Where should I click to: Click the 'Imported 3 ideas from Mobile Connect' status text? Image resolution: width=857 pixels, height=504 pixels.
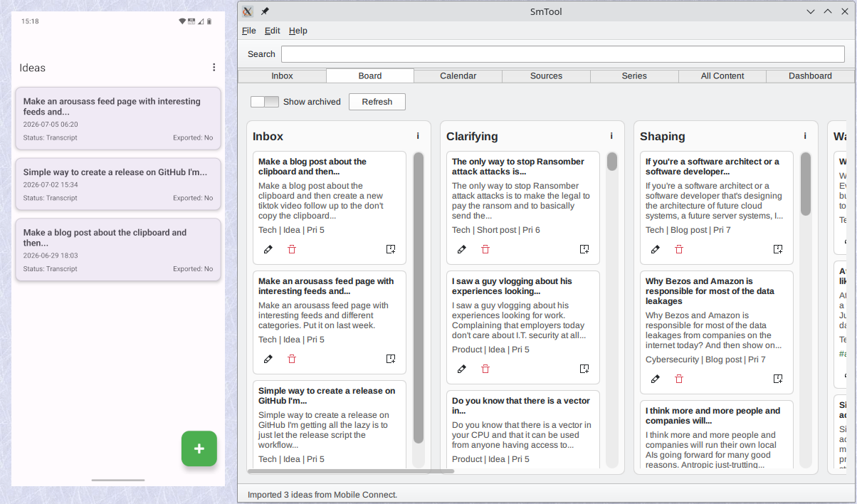322,495
